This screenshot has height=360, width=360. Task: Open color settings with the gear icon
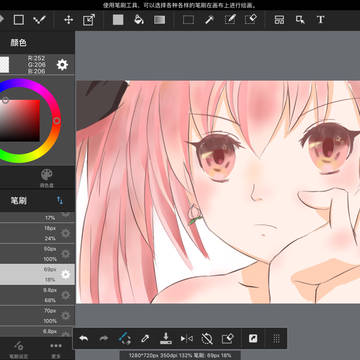point(62,64)
